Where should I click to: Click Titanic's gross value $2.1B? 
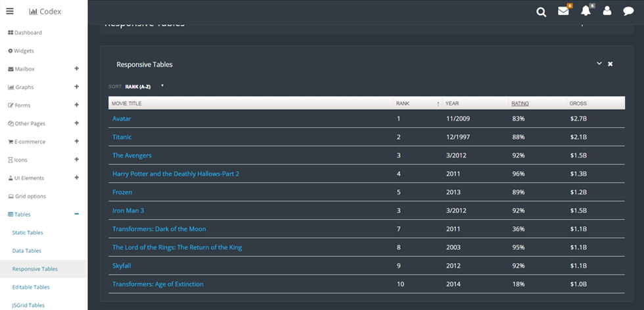coord(578,137)
